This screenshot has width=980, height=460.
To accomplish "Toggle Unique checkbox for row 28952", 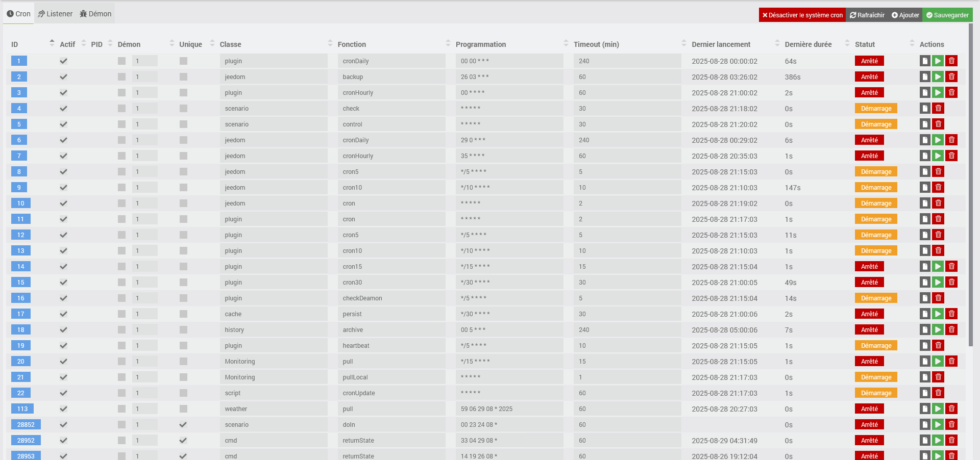I will [x=183, y=441].
